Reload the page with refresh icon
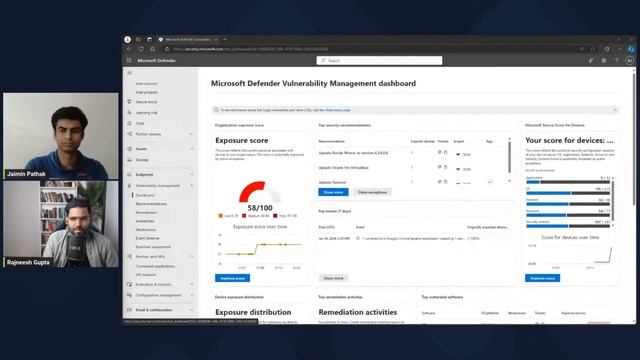This screenshot has height=360, width=640. [141, 49]
